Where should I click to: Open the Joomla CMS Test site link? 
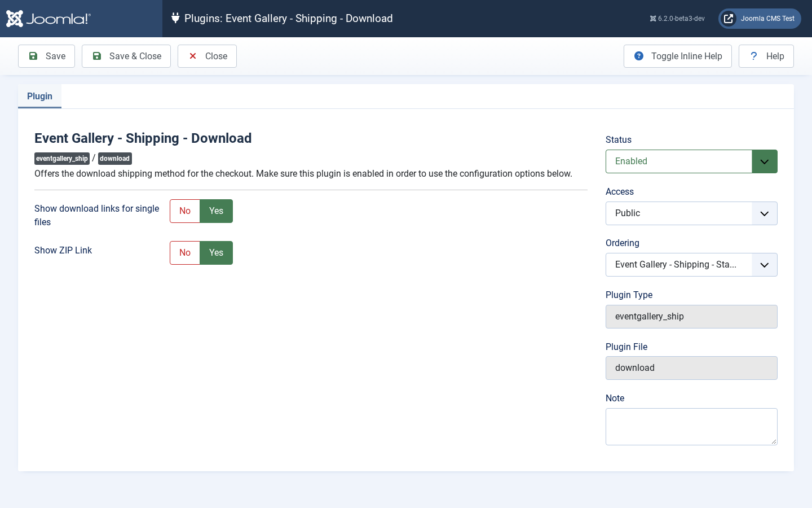tap(760, 19)
